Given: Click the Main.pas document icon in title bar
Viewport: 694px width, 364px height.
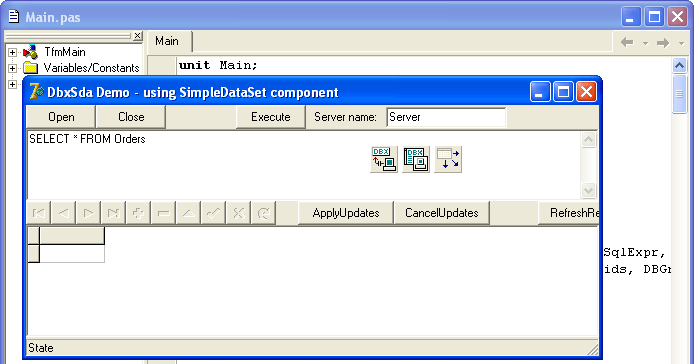Looking at the screenshot, I should click(x=14, y=16).
